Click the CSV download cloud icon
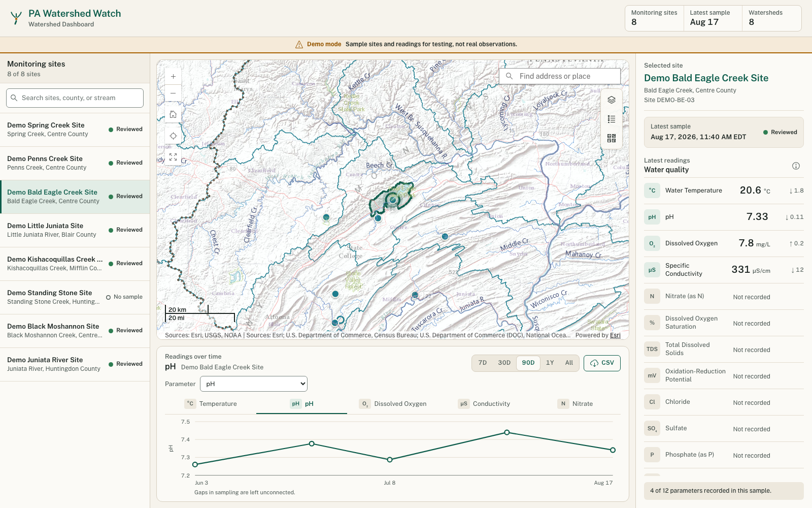Viewport: 812px width, 508px height. [594, 363]
